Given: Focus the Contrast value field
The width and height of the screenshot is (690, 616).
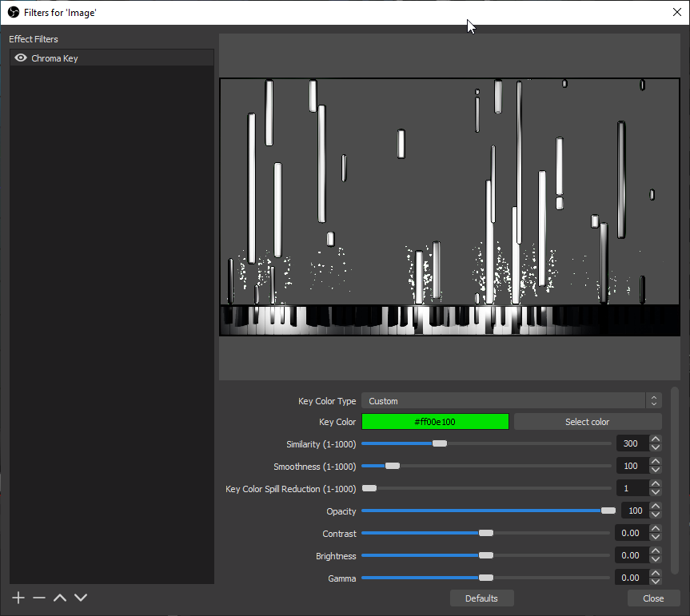Looking at the screenshot, I should 632,533.
